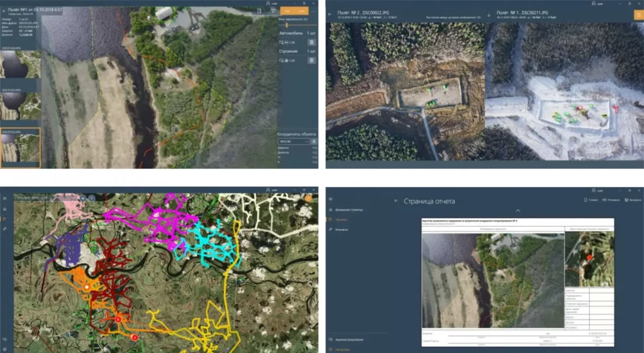Open the WGS 84 coordinate system dropdown
The height and width of the screenshot is (353, 644).
pos(294,142)
